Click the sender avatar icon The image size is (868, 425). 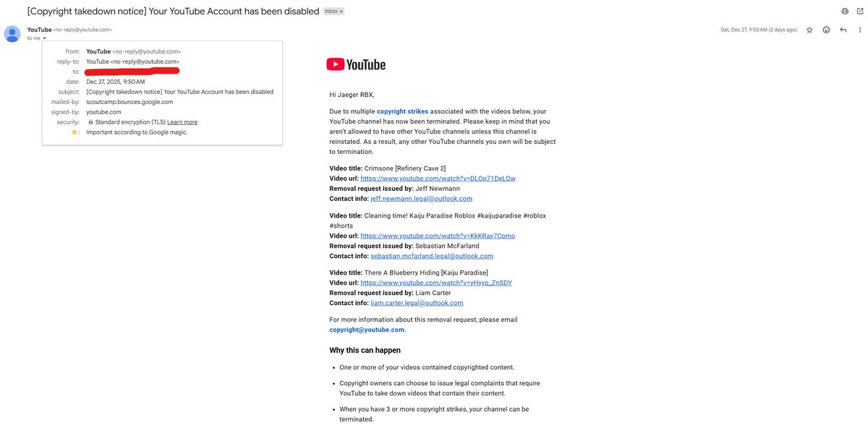point(12,33)
